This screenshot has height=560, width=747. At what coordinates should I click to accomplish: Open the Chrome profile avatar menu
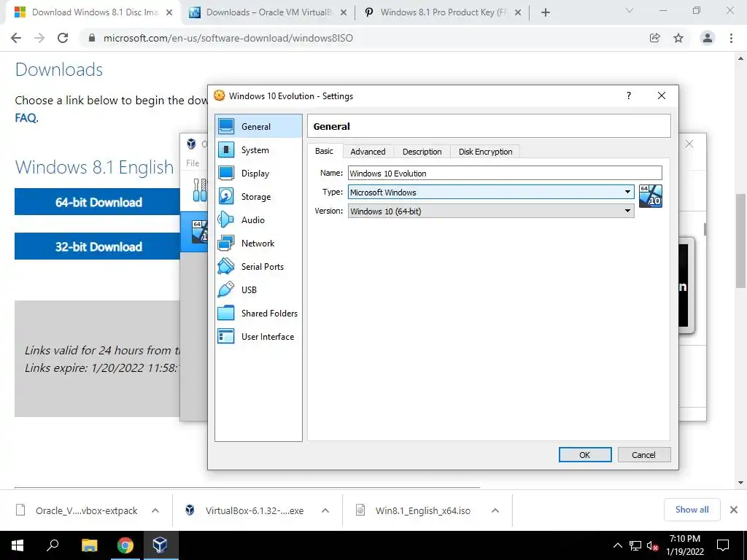(708, 38)
